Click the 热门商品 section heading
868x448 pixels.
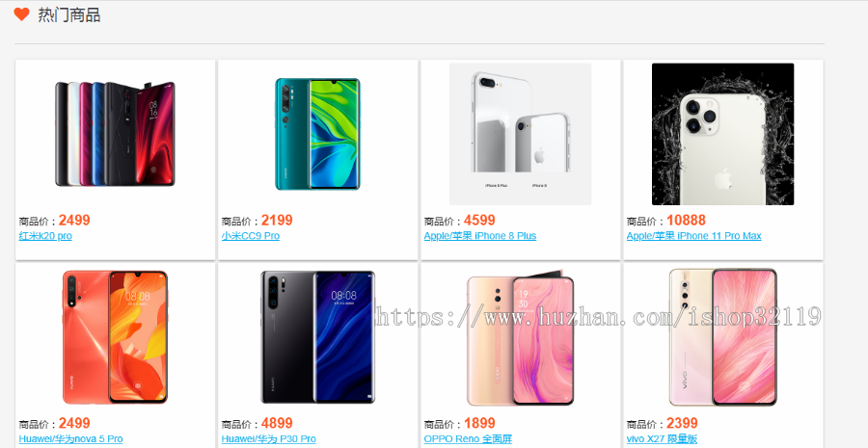point(69,15)
